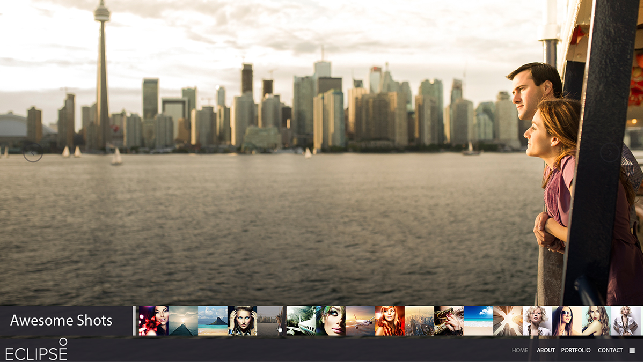The width and height of the screenshot is (644, 362).
Task: Select the blue sky beach thumbnail
Action: click(x=479, y=319)
